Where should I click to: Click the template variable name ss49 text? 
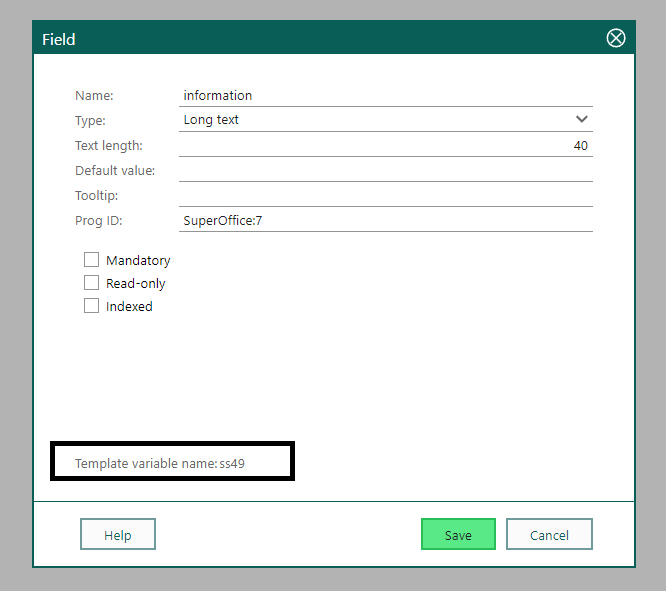[232, 464]
